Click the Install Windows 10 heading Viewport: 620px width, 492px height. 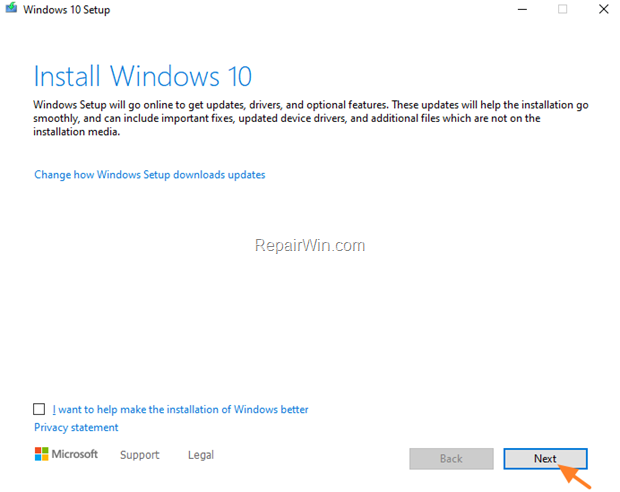tap(143, 76)
